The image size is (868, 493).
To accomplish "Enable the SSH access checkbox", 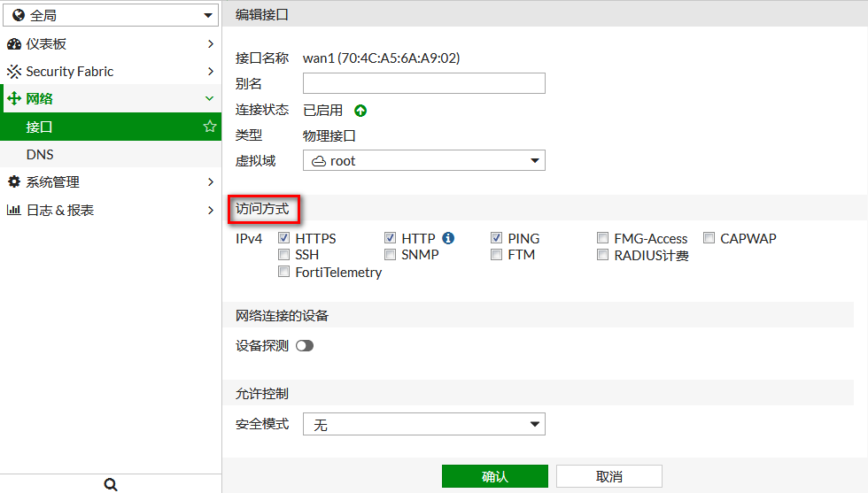I will coord(284,255).
